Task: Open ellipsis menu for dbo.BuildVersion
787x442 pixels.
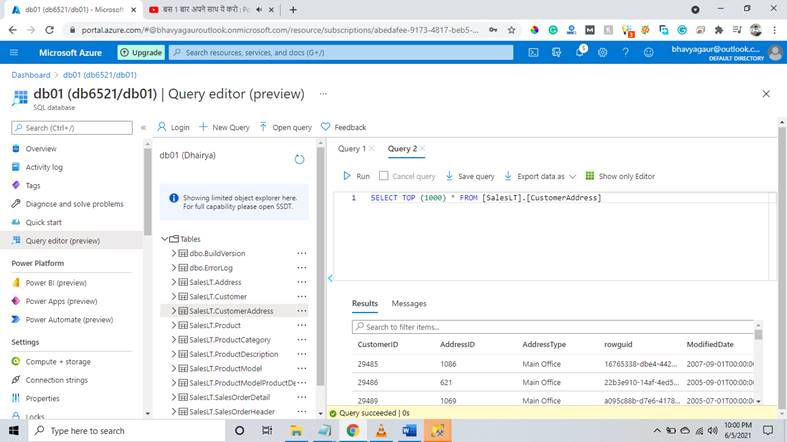Action: (301, 253)
